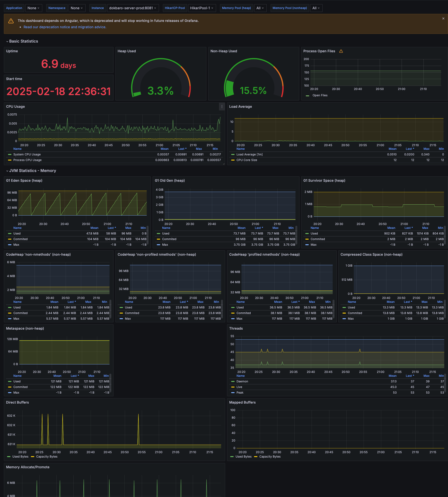Click the Metaspace legend scrollbar
Viewport: 448px width, 497px height.
click(x=111, y=383)
